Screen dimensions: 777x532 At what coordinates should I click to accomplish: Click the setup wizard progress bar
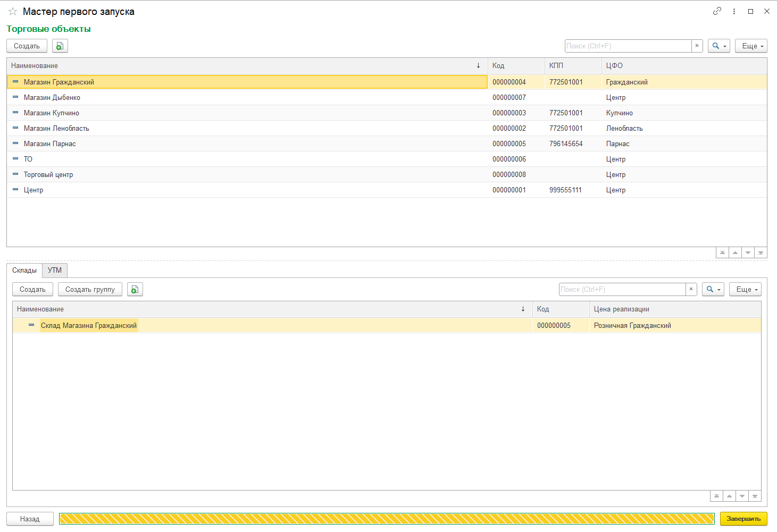[386, 519]
